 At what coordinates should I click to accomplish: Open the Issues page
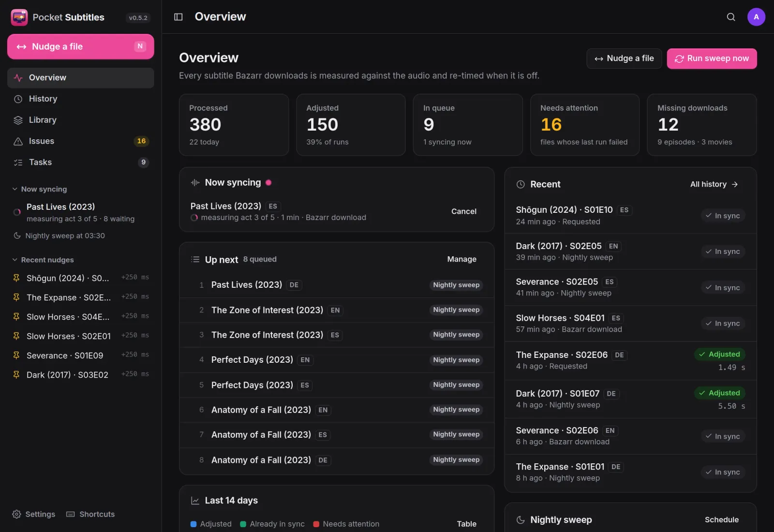[x=81, y=141]
